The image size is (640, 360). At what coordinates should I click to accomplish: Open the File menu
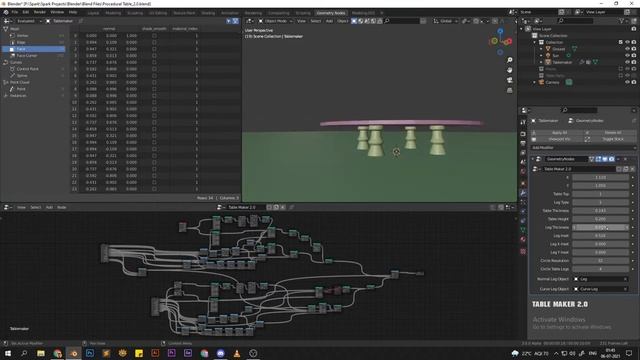[x=15, y=12]
